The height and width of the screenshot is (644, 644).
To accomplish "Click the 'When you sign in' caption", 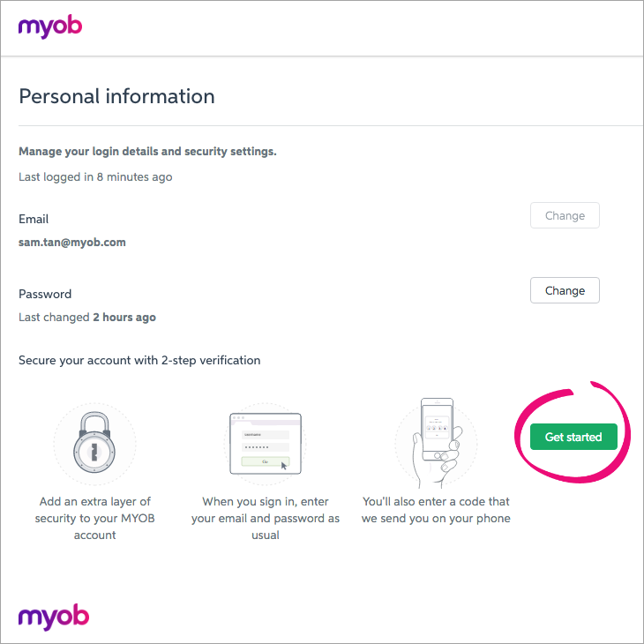I will pos(266,519).
